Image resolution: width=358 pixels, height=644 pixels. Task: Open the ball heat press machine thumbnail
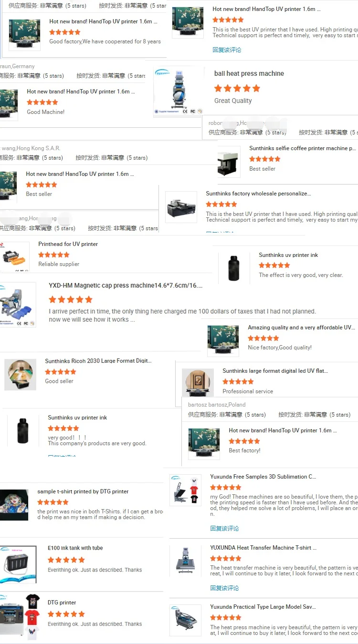(x=175, y=92)
